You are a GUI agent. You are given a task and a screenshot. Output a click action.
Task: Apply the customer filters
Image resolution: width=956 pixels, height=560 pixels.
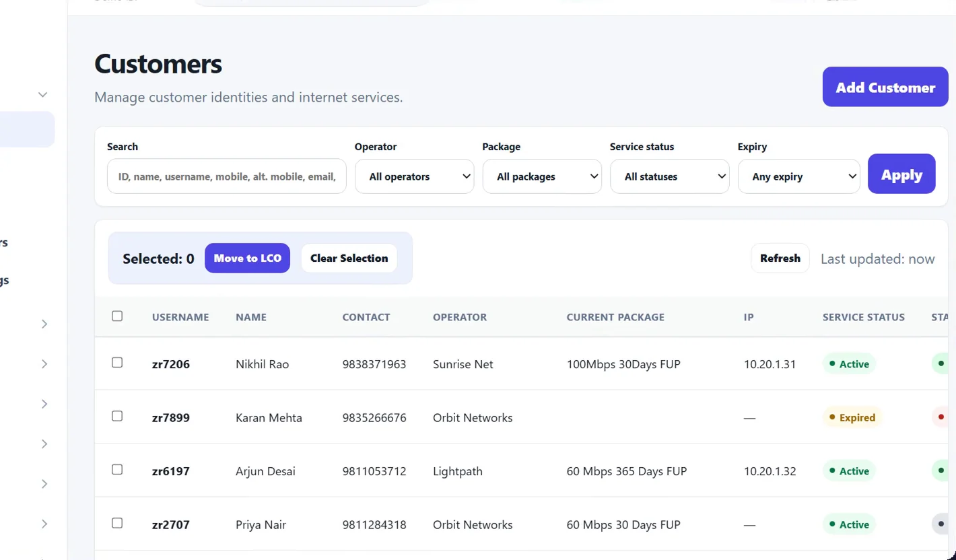pos(901,174)
